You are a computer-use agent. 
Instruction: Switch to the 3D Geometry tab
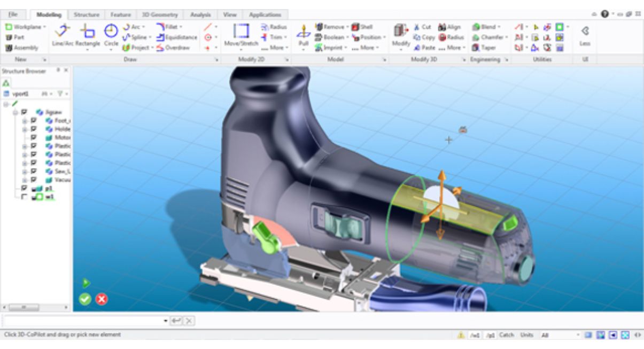click(x=160, y=14)
